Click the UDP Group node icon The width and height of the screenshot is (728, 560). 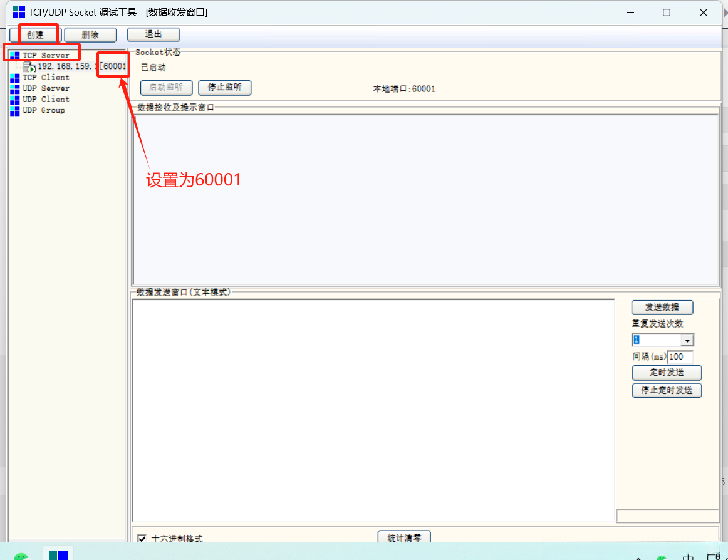point(15,110)
